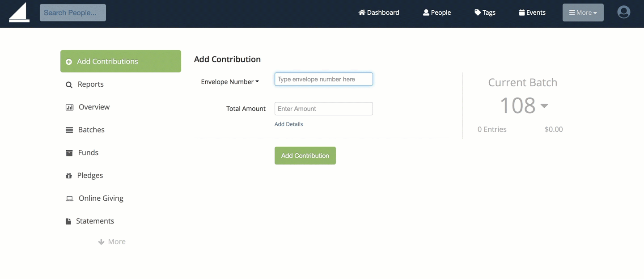
Task: Click the Reports magnifier icon
Action: (x=69, y=85)
